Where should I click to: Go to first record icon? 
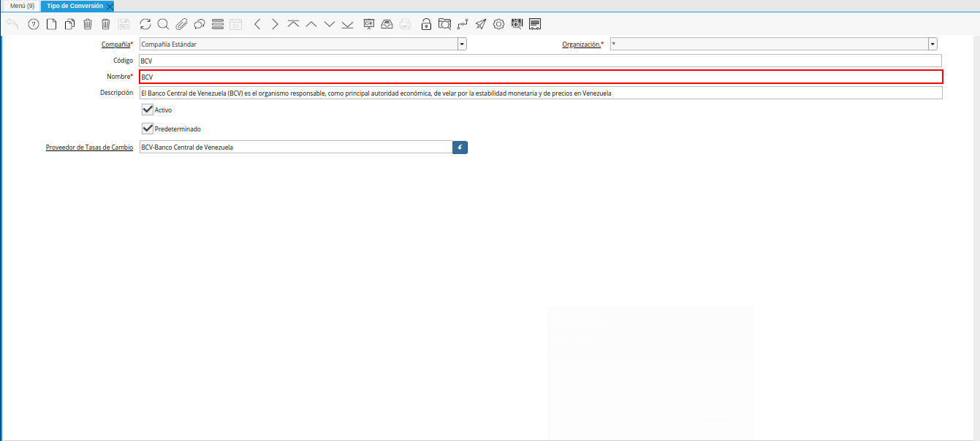click(x=293, y=24)
